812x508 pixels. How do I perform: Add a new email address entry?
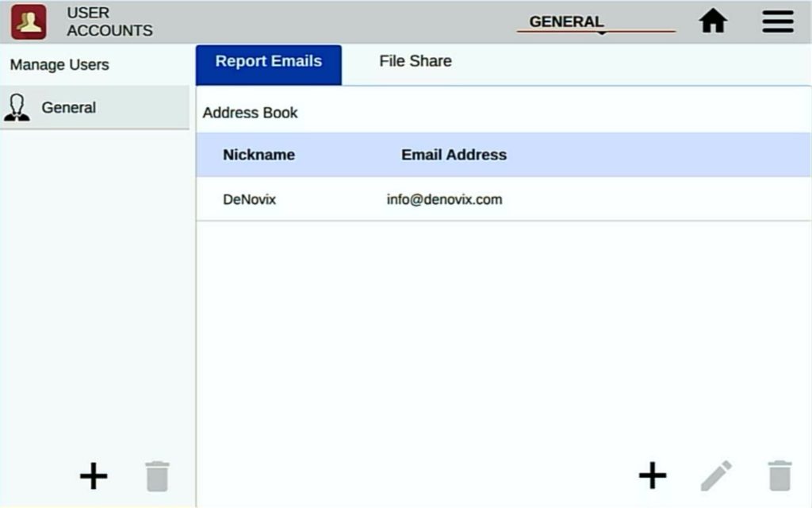click(x=653, y=475)
